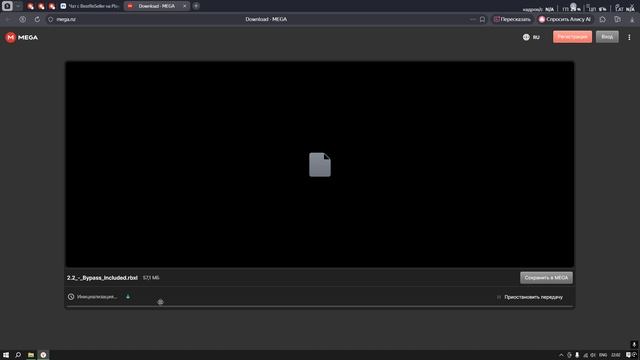Image resolution: width=640 pixels, height=360 pixels.
Task: Click the Вход login button
Action: click(607, 37)
